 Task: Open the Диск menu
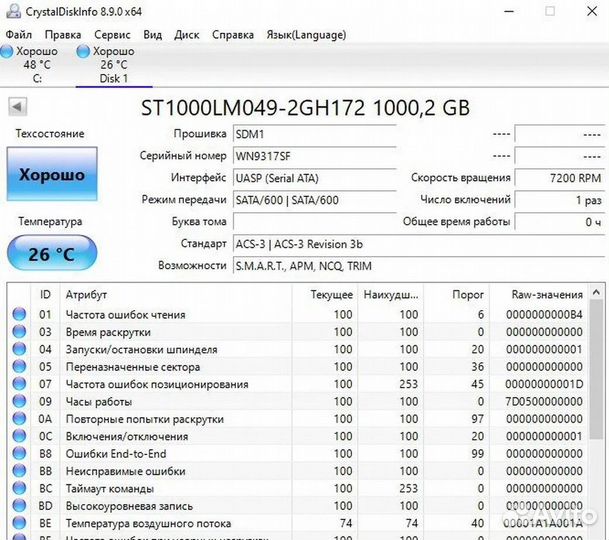click(187, 35)
